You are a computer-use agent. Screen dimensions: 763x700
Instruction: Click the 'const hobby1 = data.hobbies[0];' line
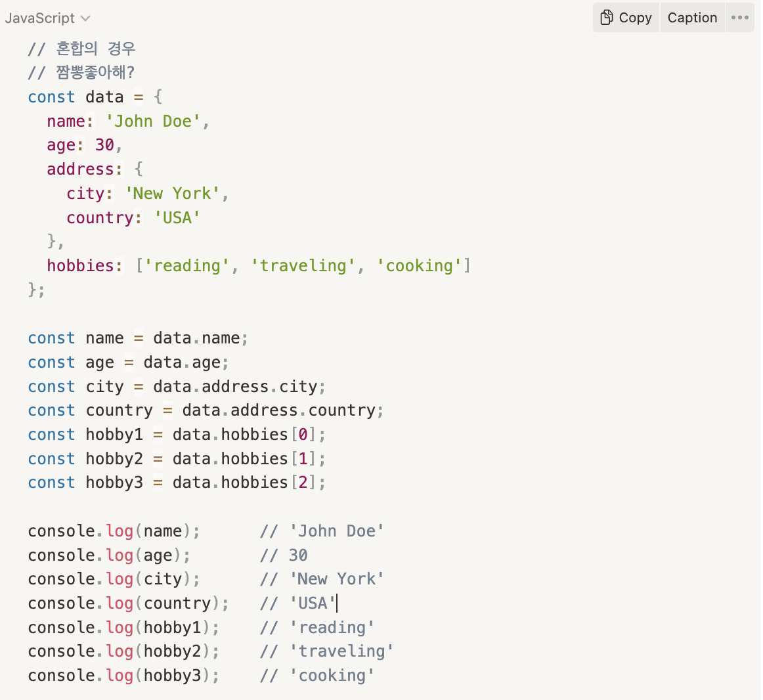(177, 434)
